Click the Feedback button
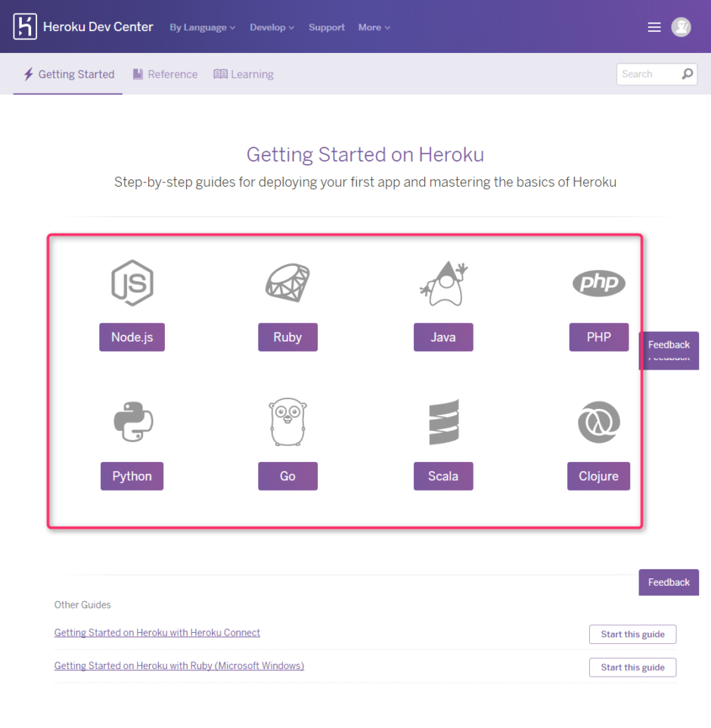The image size is (711, 728). coord(668,582)
